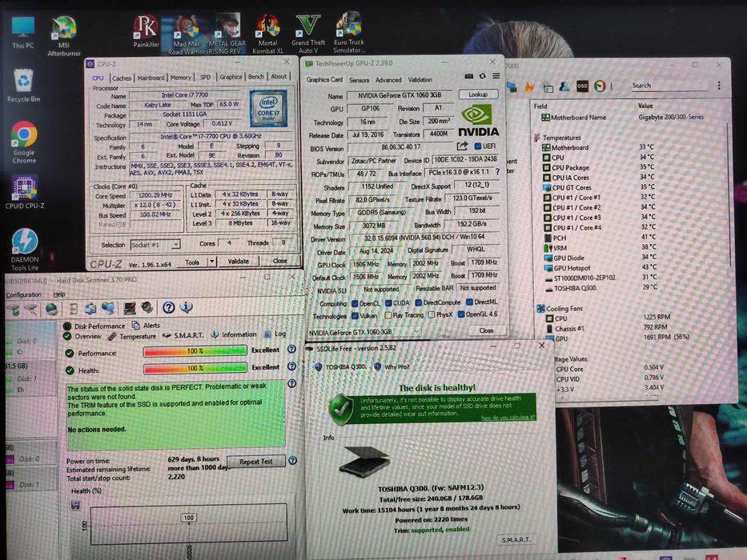The image size is (747, 560).
Task: Open Mortal Kombat XL desktop icon
Action: click(x=267, y=34)
